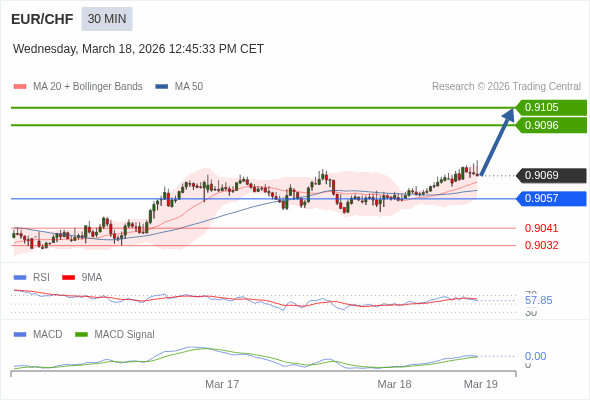Click the red 0.9041 support level label
This screenshot has height=400, width=590.
pos(541,228)
